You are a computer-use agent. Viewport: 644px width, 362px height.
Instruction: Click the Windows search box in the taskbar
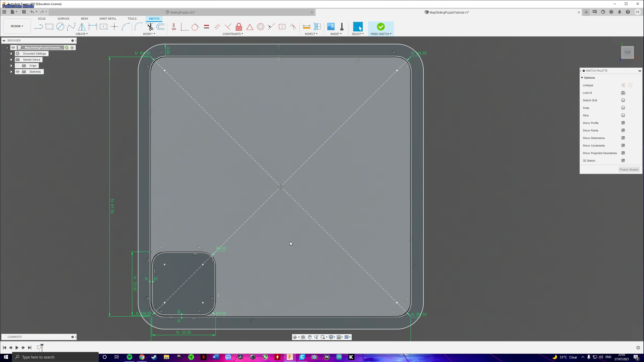[x=55, y=357]
